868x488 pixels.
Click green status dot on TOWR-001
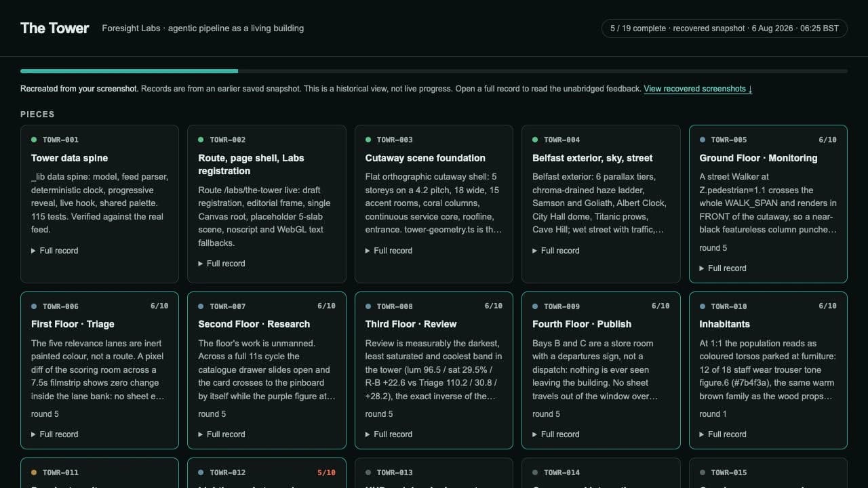[x=34, y=140]
